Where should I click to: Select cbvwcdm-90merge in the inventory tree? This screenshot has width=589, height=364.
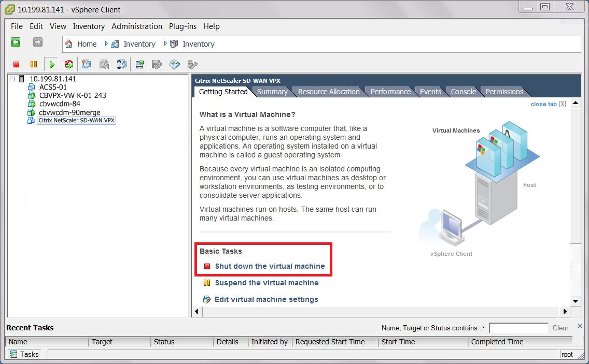69,112
